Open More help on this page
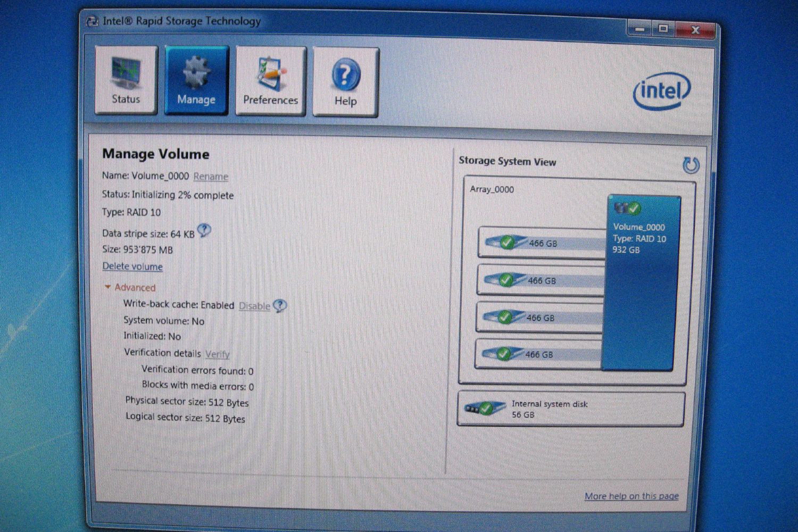This screenshot has width=798, height=532. coord(631,496)
